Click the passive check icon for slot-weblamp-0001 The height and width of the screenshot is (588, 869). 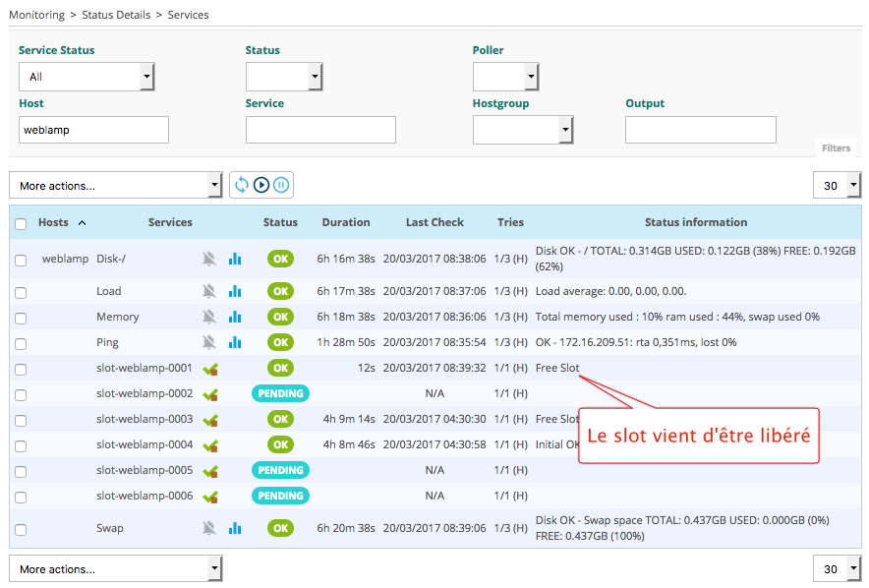coord(209,369)
